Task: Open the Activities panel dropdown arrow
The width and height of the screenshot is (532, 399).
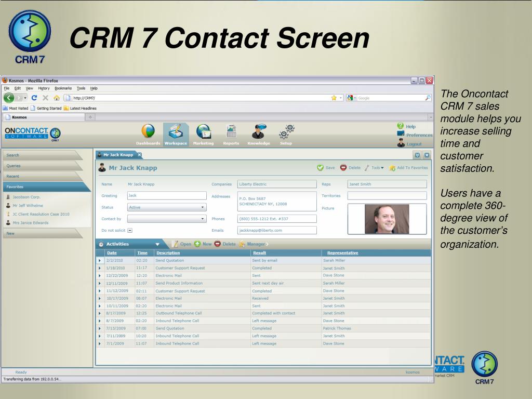Action: (x=157, y=244)
